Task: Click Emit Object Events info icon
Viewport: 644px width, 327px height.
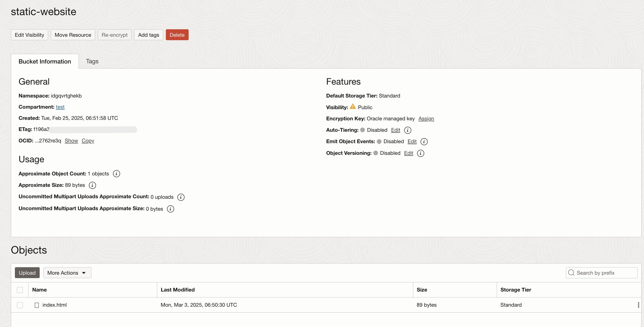Action: (424, 142)
